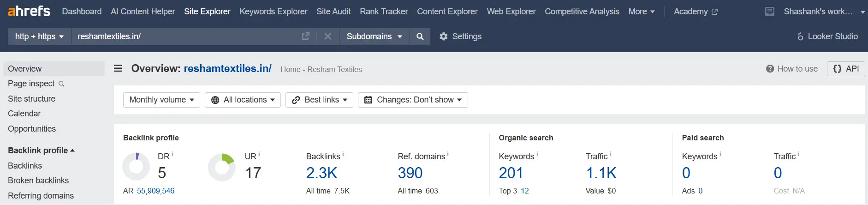This screenshot has width=868, height=205.
Task: Open Broken backlinks report
Action: (38, 181)
